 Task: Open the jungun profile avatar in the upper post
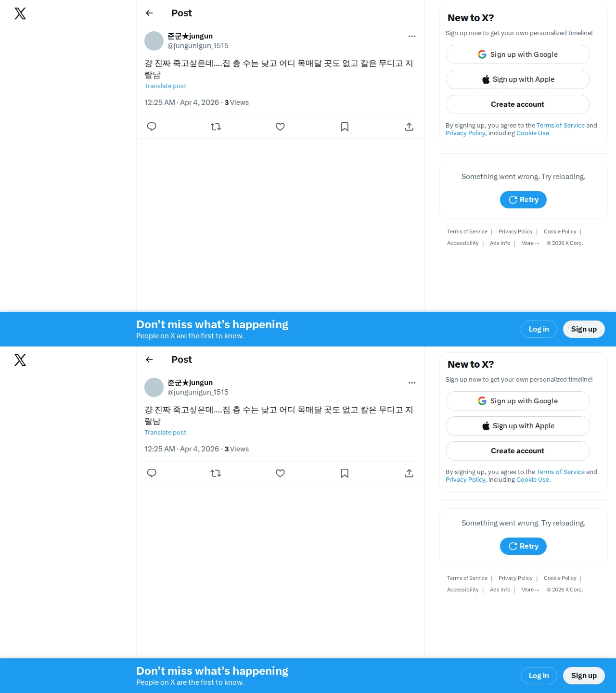[154, 41]
